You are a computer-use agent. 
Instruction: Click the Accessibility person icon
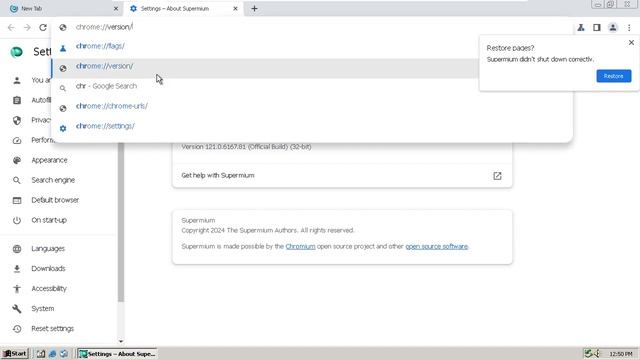coord(17,289)
